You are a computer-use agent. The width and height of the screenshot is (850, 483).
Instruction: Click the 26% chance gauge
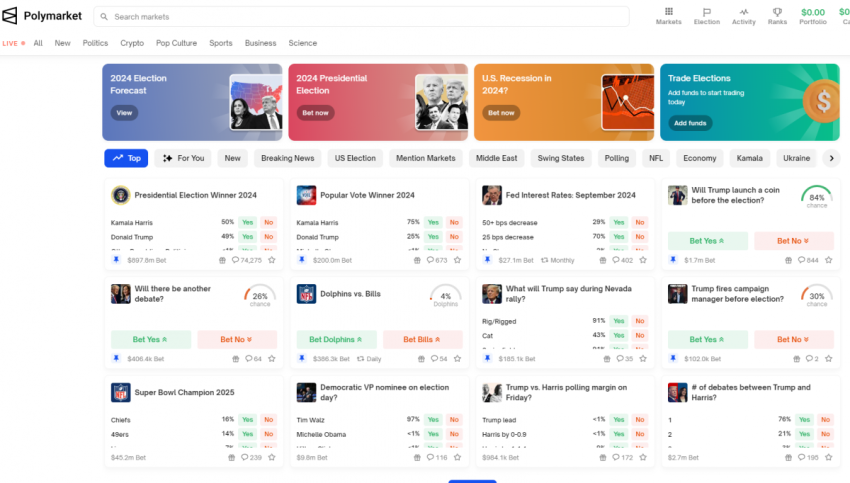[260, 296]
